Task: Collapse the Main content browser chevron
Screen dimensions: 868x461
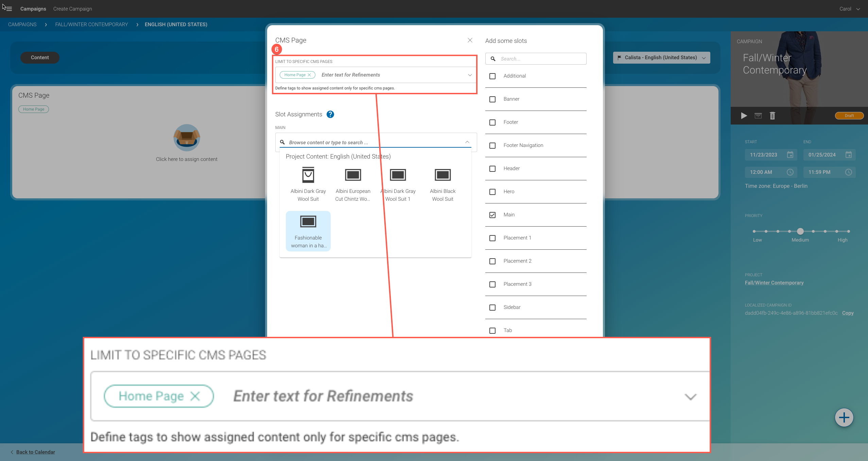Action: (467, 142)
